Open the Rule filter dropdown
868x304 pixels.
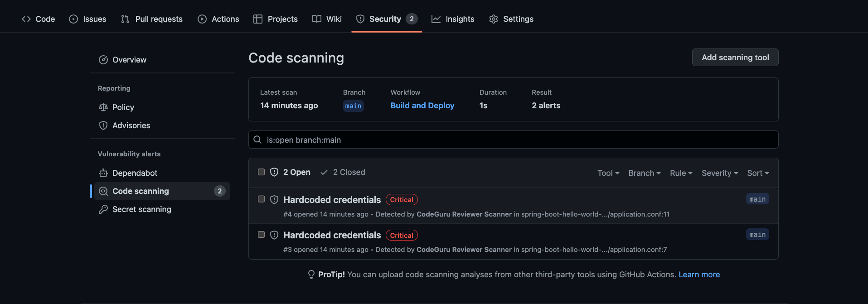tap(681, 173)
